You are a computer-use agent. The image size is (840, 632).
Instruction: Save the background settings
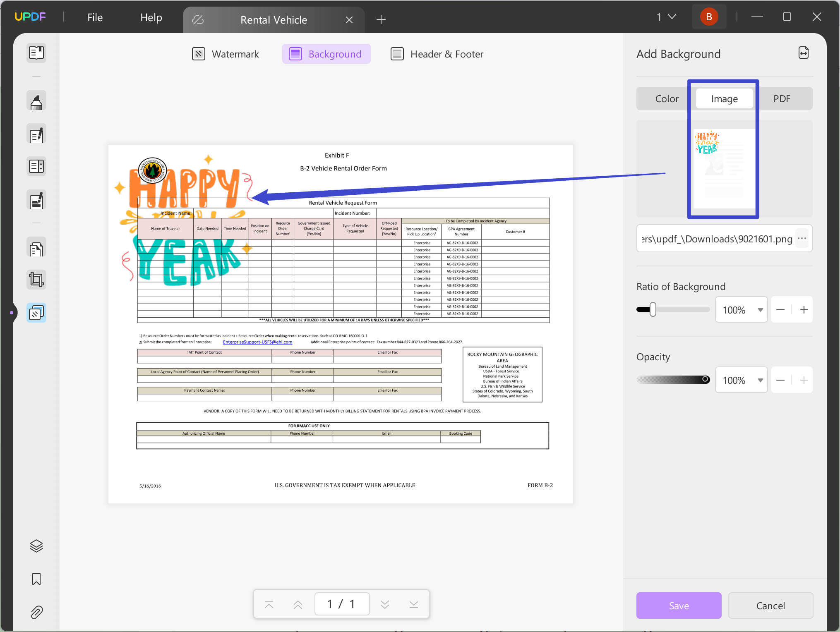point(679,606)
